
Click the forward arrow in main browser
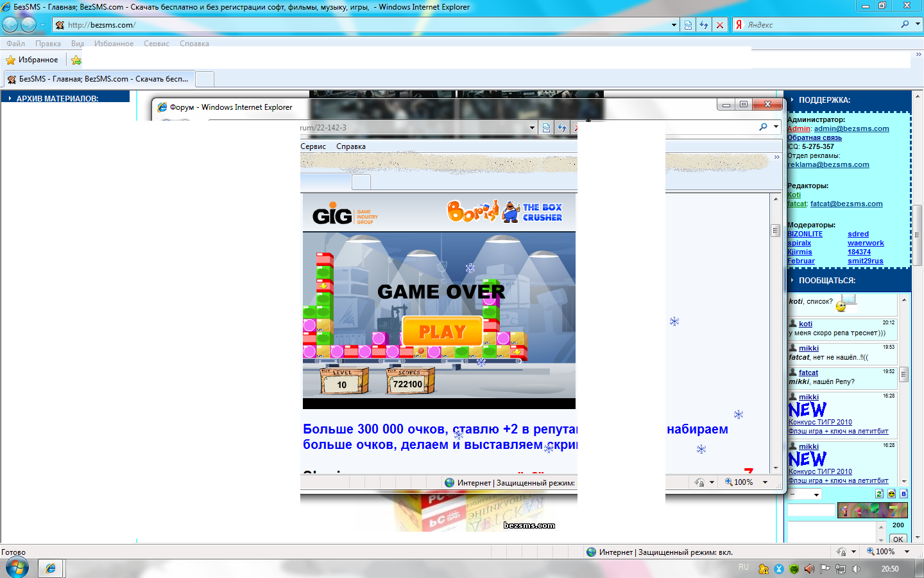28,25
